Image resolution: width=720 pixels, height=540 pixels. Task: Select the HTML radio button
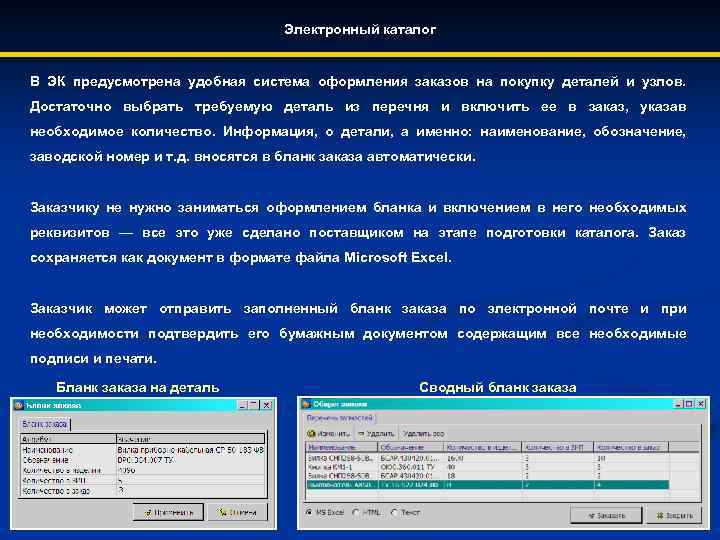[x=356, y=512]
